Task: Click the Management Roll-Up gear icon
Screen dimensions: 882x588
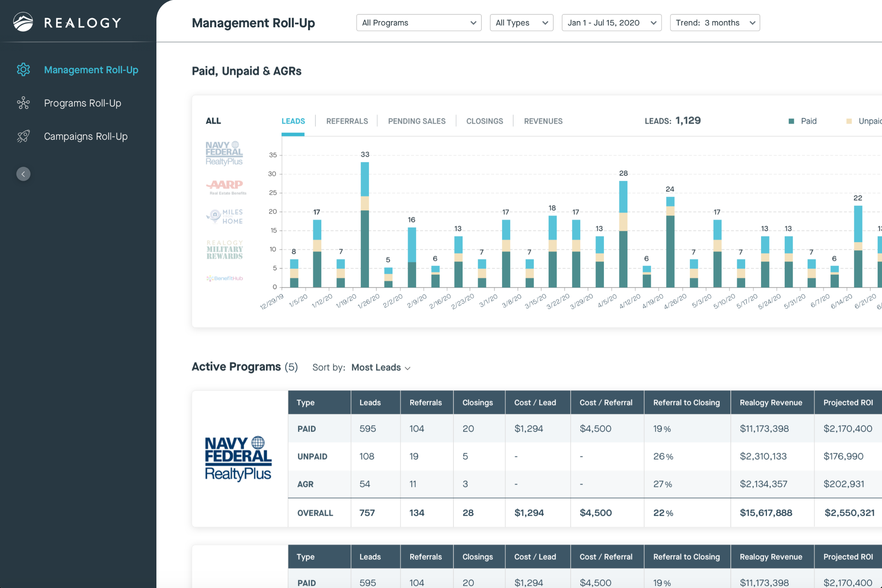Action: tap(23, 70)
